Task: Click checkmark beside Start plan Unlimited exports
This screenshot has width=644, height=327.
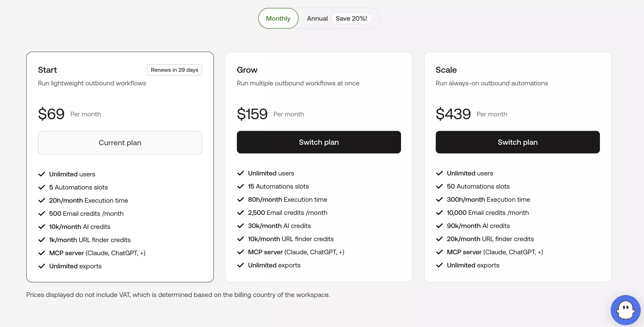Action: (42, 266)
